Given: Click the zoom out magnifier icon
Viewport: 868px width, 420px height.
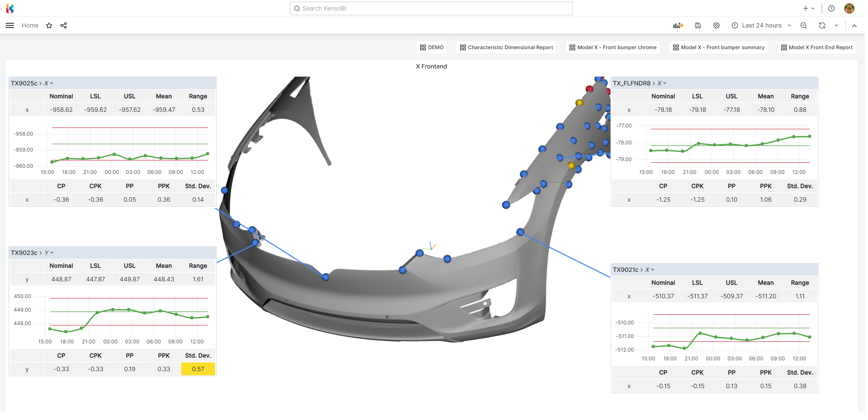Looking at the screenshot, I should (804, 25).
